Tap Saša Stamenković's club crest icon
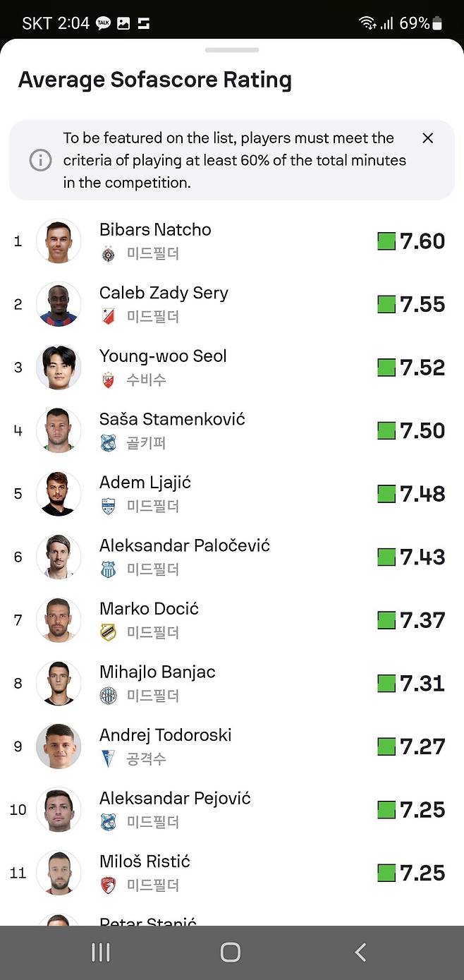Viewport: 464px width, 980px height. (108, 443)
